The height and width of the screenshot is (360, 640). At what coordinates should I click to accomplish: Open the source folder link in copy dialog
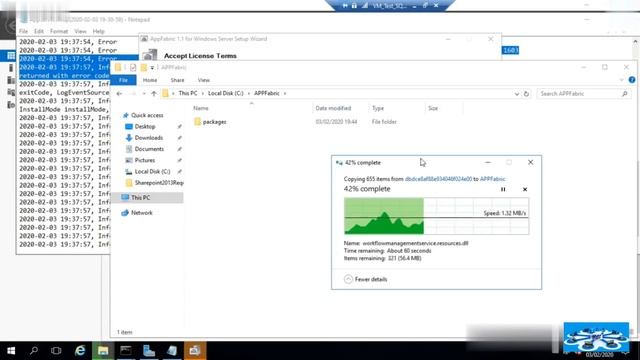pyautogui.click(x=438, y=179)
